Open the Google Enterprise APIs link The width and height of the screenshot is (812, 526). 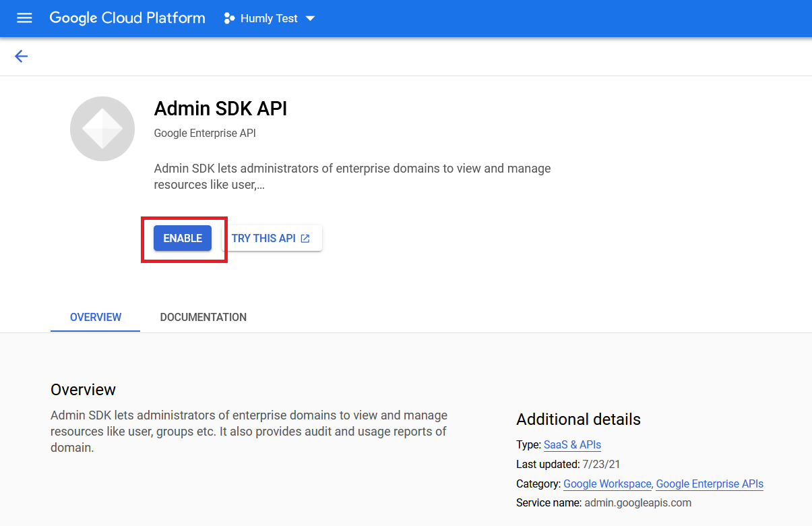point(710,484)
